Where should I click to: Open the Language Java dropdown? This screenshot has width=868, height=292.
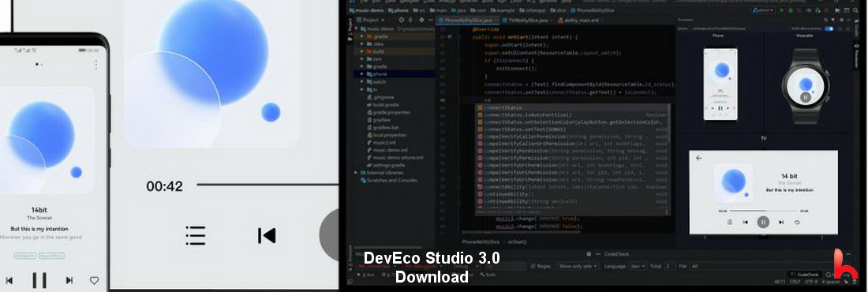tap(638, 266)
